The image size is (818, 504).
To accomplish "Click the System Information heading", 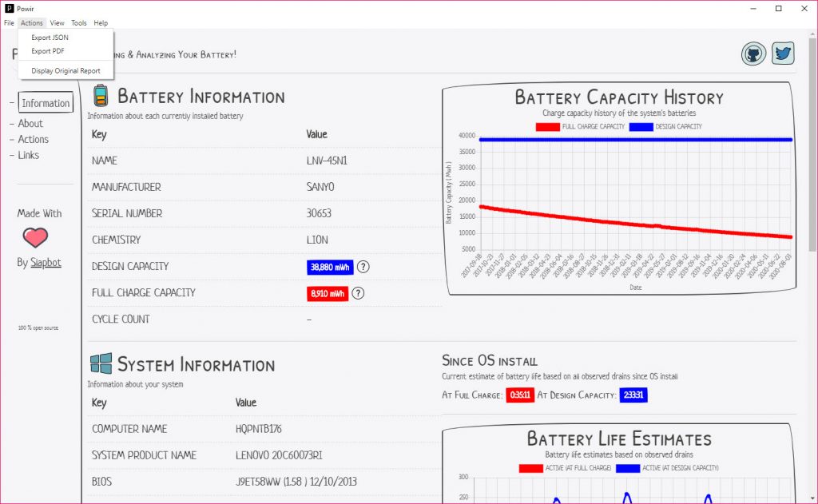I will tap(197, 365).
